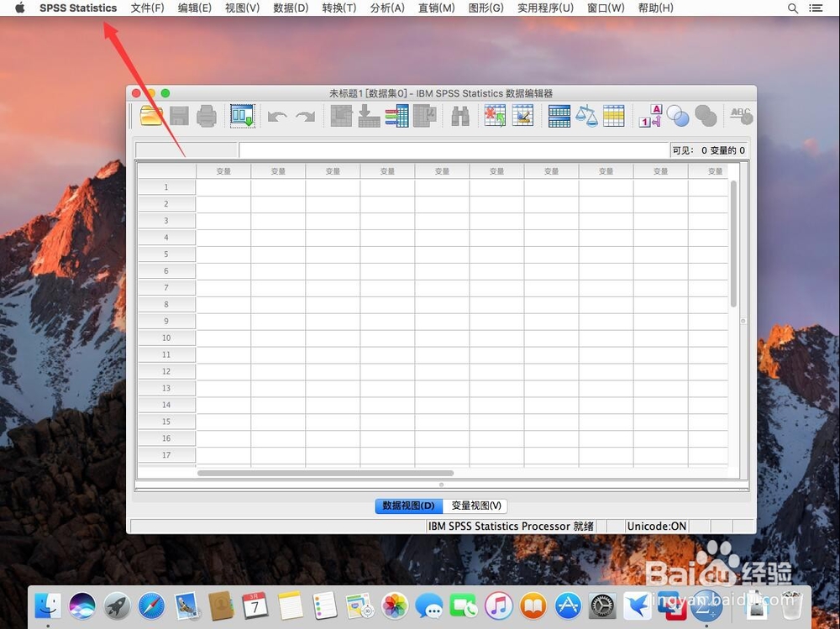Click the Insert cases icon
Image resolution: width=840 pixels, height=629 pixels.
coord(495,116)
